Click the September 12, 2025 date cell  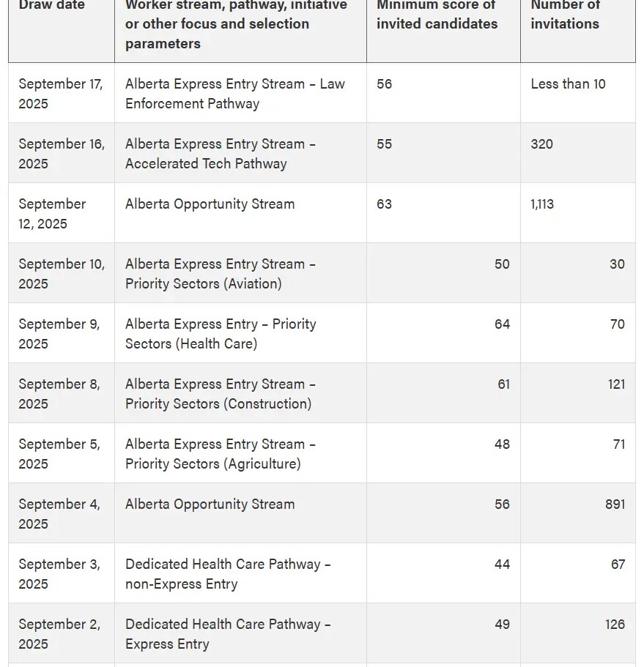[53, 214]
